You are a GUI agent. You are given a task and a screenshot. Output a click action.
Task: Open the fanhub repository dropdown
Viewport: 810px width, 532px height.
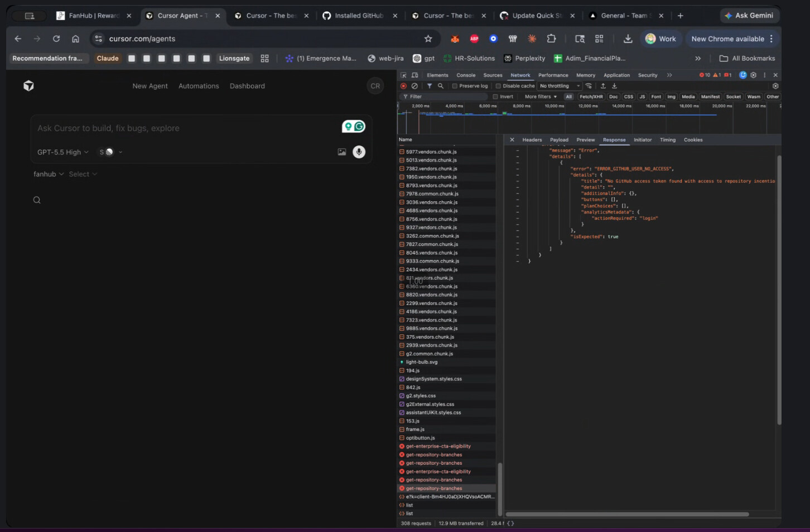click(x=49, y=174)
